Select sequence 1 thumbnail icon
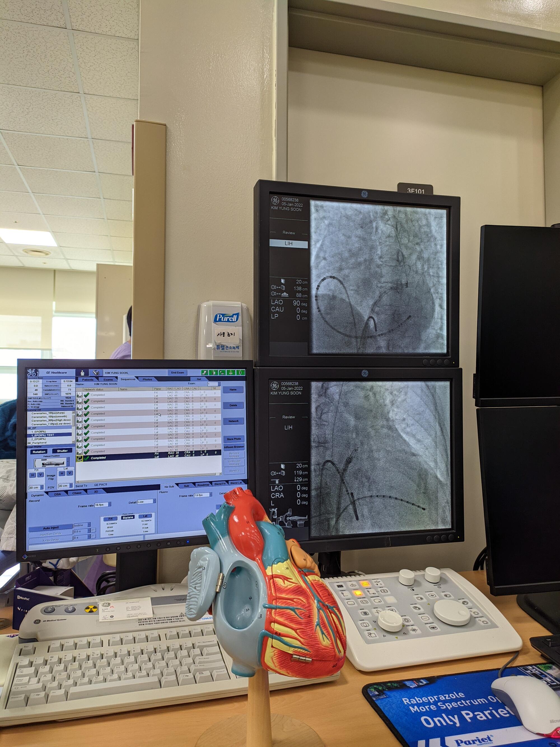560x747 pixels. point(79,395)
